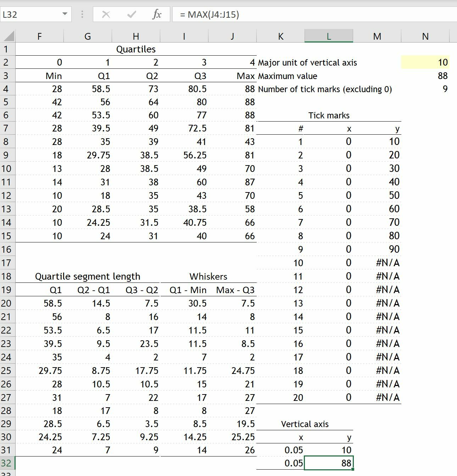Select row header 32
This screenshot has width=457, height=476.
7,463
